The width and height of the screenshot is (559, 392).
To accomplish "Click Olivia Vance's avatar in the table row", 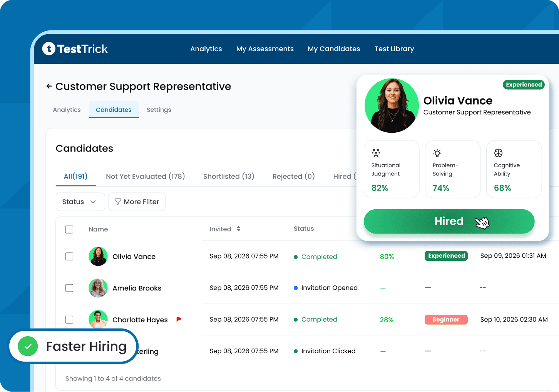I will coord(98,256).
